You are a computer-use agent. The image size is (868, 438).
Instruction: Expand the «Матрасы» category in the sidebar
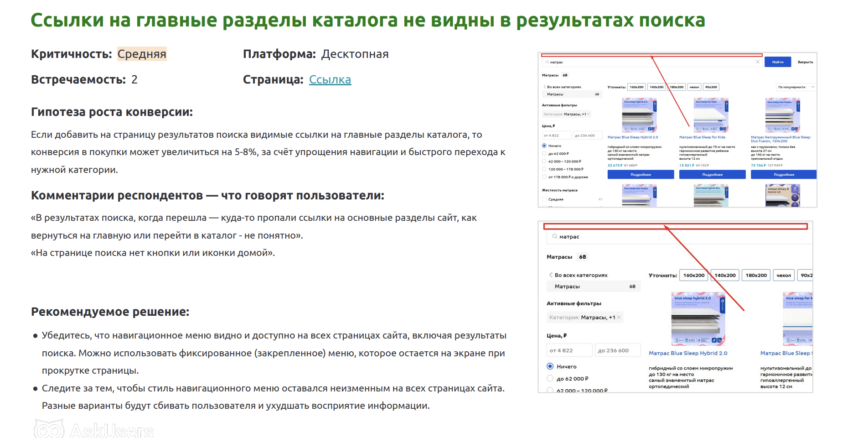[555, 94]
